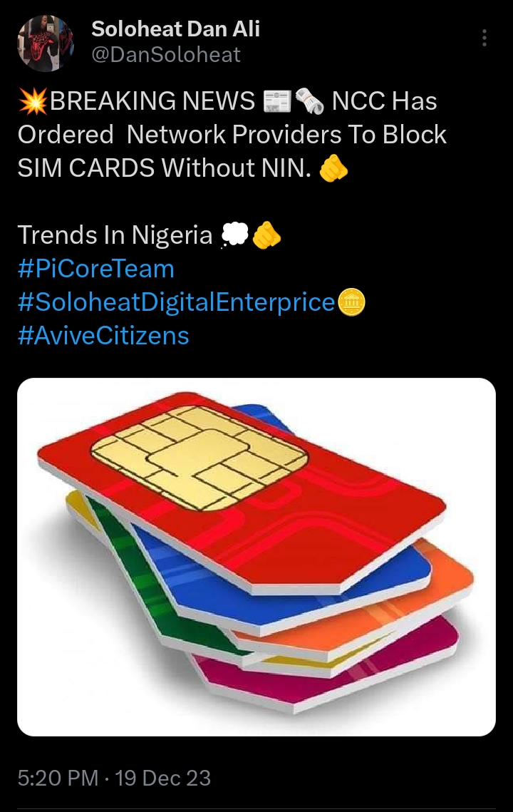This screenshot has width=513, height=812.
Task: Click the thought bubble emoji after Nigeria
Action: tap(235, 236)
